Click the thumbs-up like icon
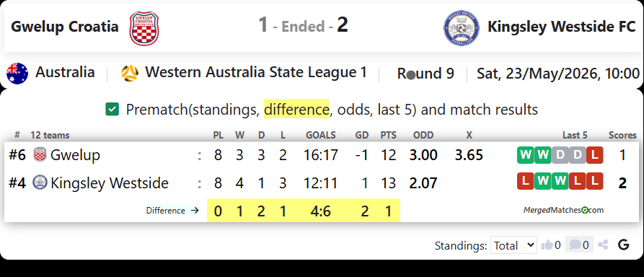 [547, 245]
